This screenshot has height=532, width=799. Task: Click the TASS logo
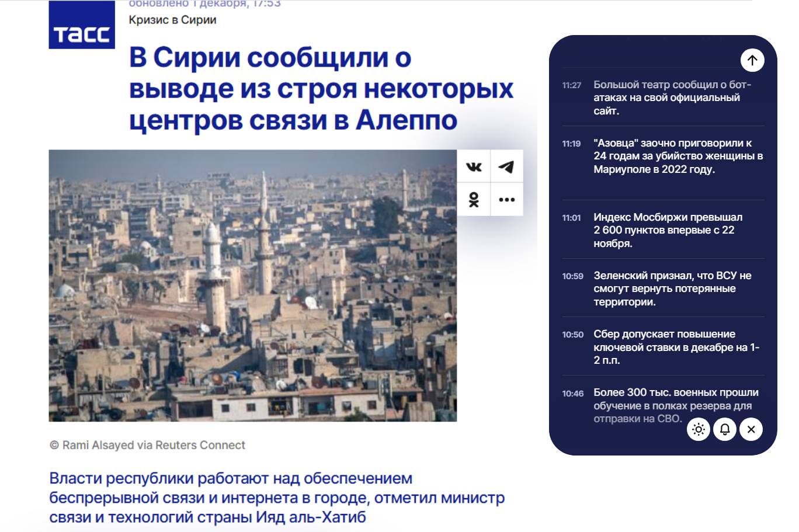pyautogui.click(x=82, y=25)
